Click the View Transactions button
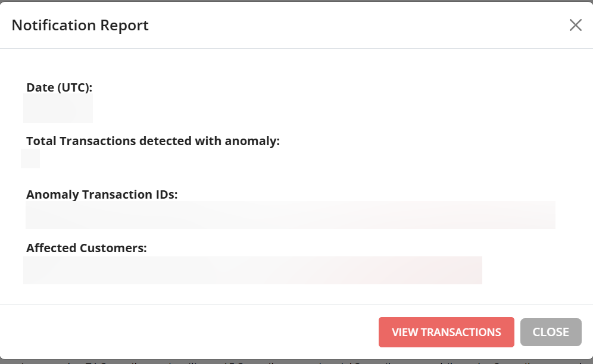The width and height of the screenshot is (593, 364). [x=446, y=332]
